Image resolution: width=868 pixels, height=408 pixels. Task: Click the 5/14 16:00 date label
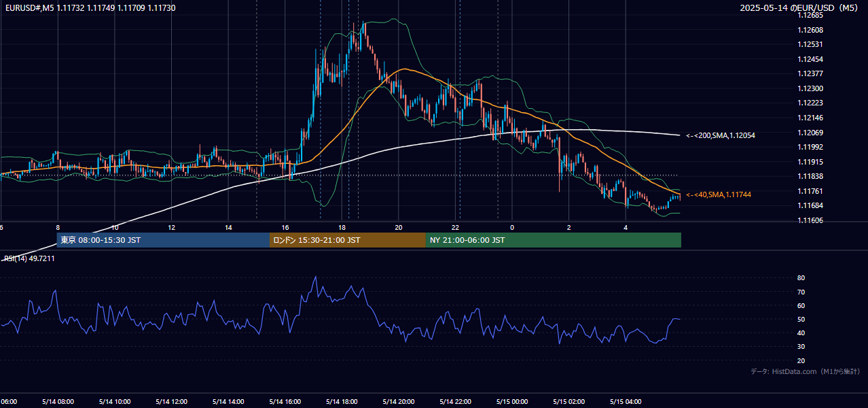[x=285, y=401]
